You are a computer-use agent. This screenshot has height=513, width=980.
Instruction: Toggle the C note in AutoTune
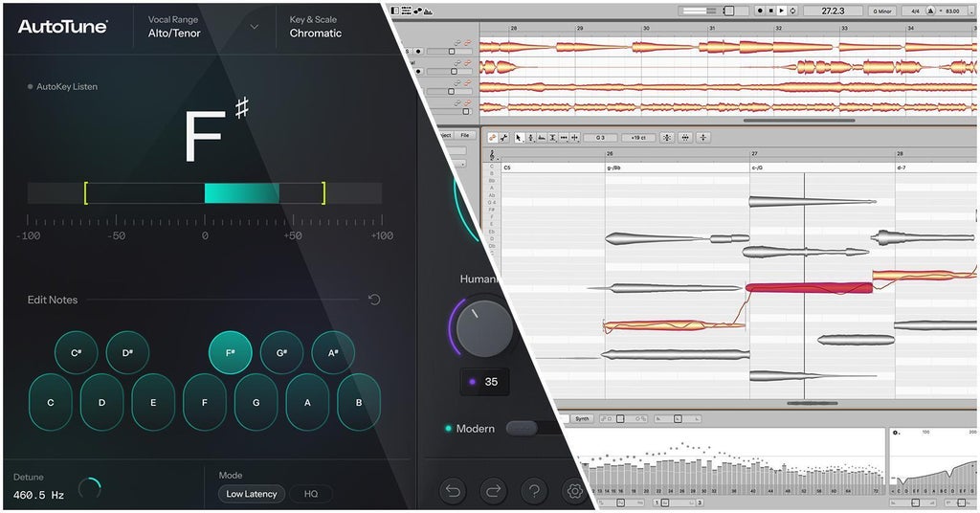click(x=51, y=402)
